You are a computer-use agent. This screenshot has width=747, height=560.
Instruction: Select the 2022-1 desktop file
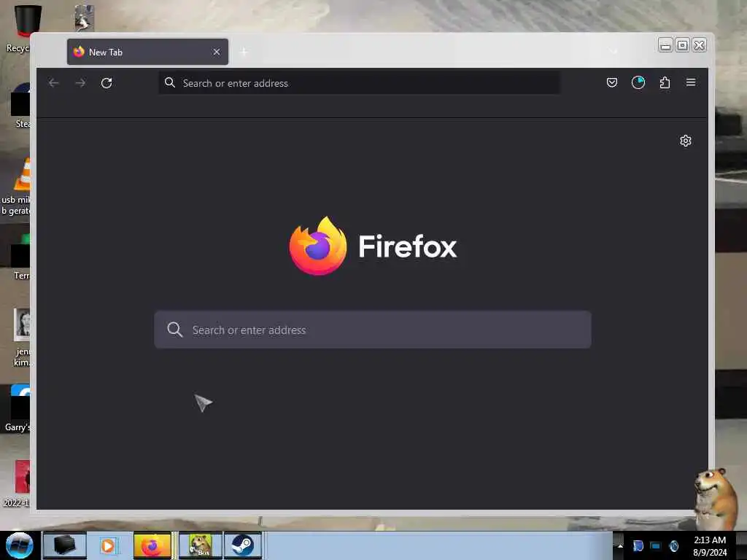coord(18,483)
